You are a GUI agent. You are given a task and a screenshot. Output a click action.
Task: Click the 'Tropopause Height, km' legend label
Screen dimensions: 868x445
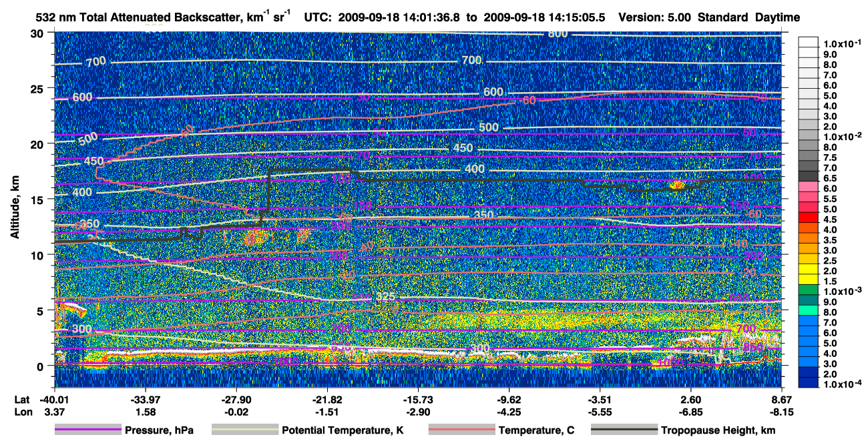coord(718,430)
